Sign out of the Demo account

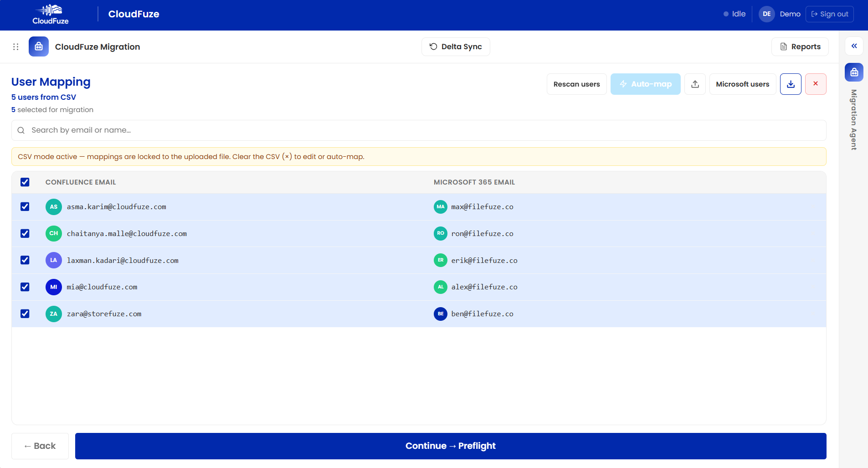coord(830,14)
